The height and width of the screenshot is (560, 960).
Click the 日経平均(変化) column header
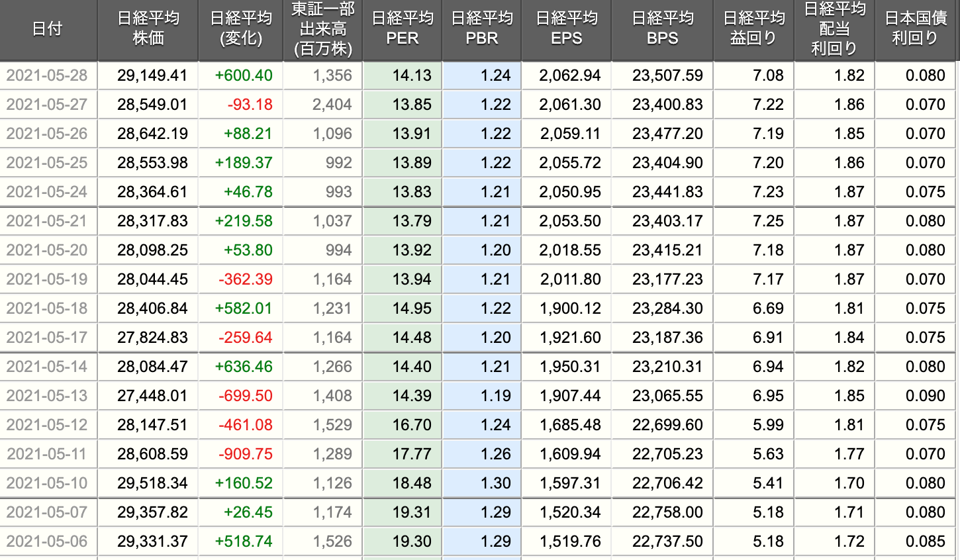tap(240, 29)
